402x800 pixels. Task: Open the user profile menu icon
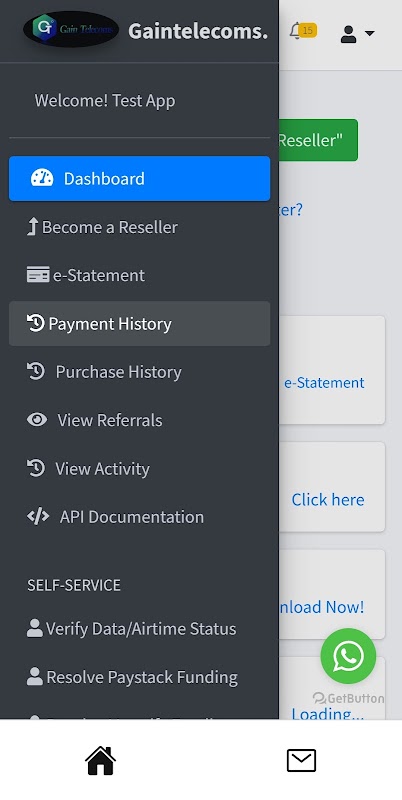[x=348, y=34]
